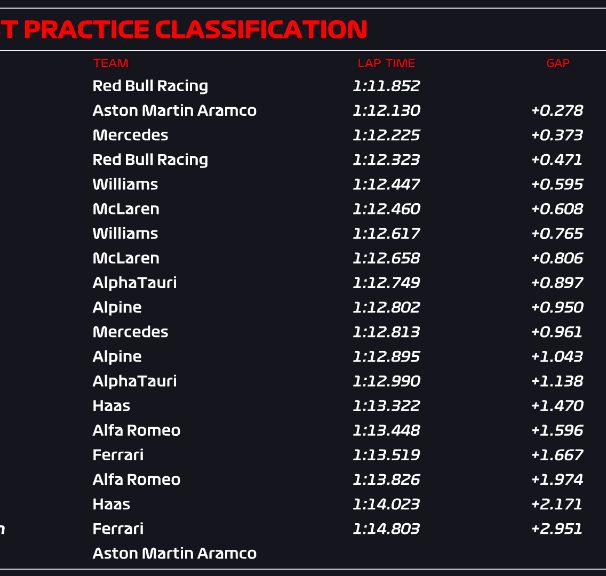The width and height of the screenshot is (606, 576).
Task: Click the Mercedes entry with 1:12.225
Action: (303, 135)
